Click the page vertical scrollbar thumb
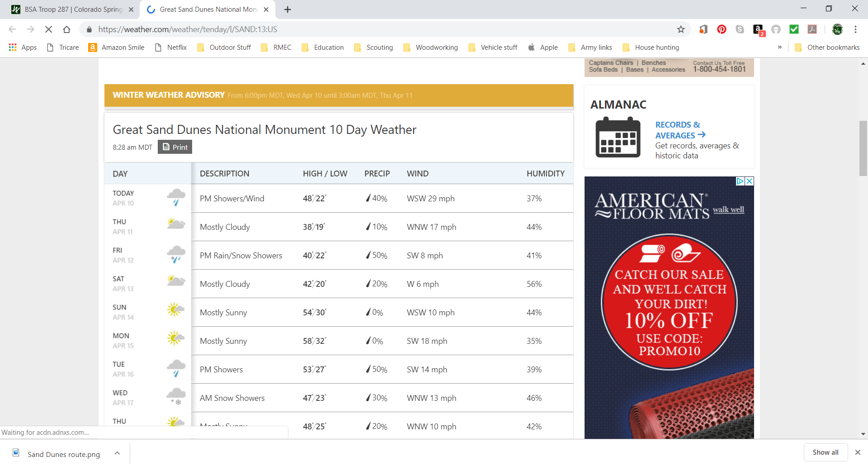 pos(863,148)
